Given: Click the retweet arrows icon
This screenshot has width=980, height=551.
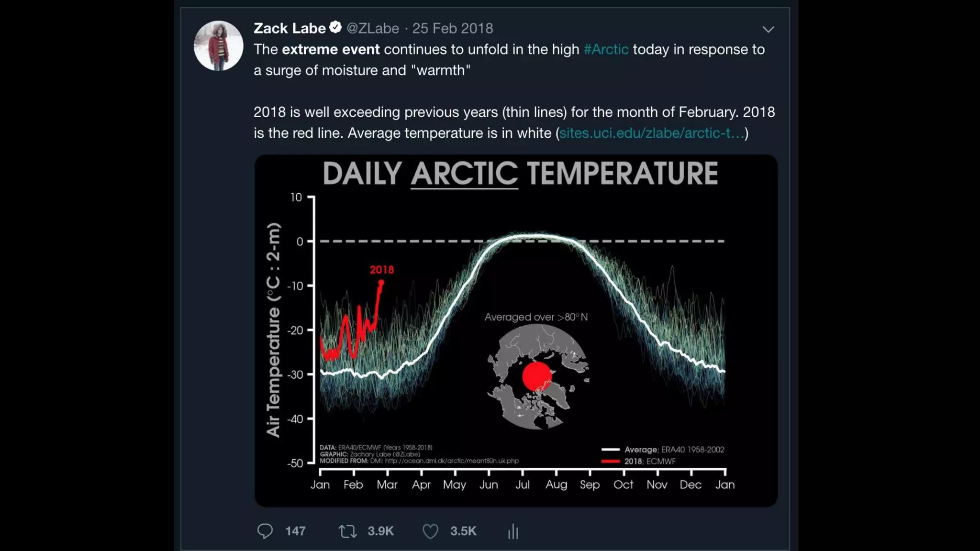Looking at the screenshot, I should coord(347,531).
